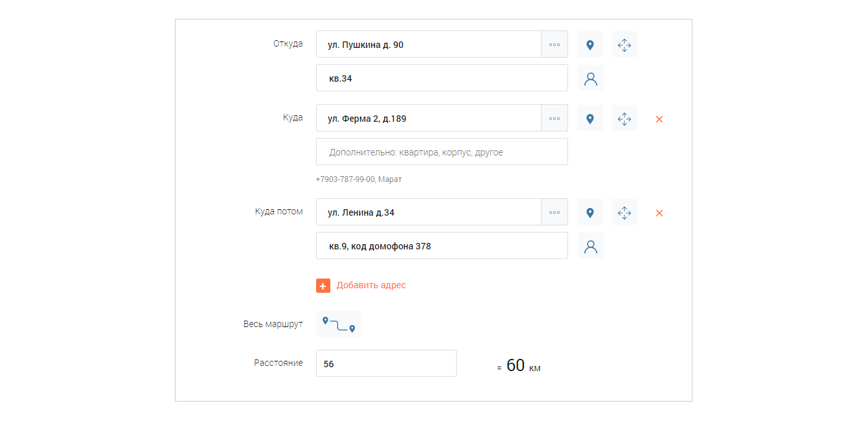868x421 pixels.
Task: Click move arrows icon for Куда потом address
Action: pos(624,212)
